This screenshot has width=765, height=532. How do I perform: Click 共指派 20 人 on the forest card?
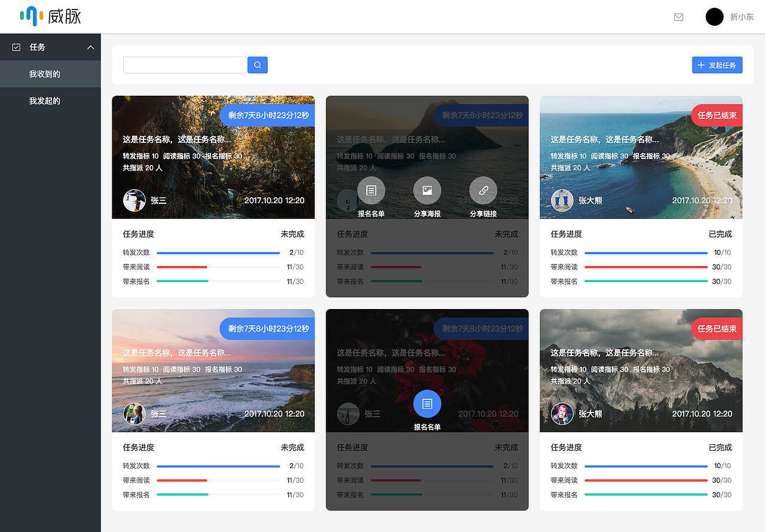[143, 168]
